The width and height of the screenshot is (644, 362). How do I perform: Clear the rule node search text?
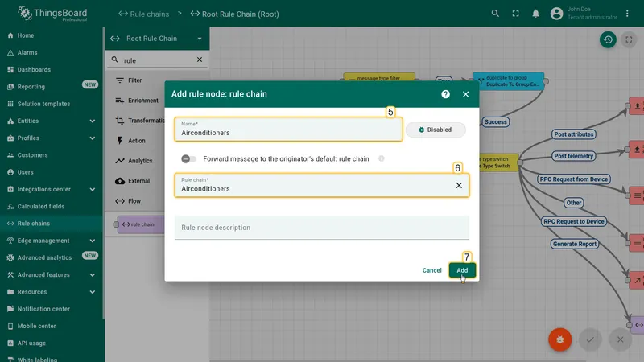[x=199, y=60]
